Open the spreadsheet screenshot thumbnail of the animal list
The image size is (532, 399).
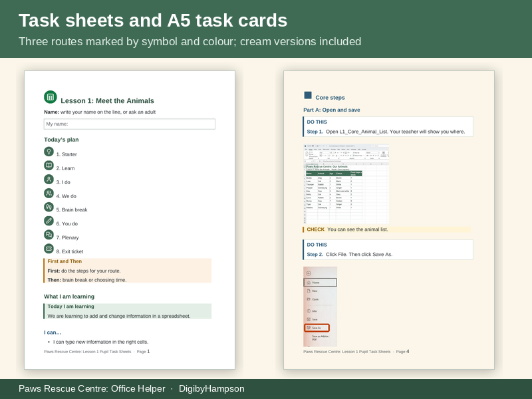point(346,184)
